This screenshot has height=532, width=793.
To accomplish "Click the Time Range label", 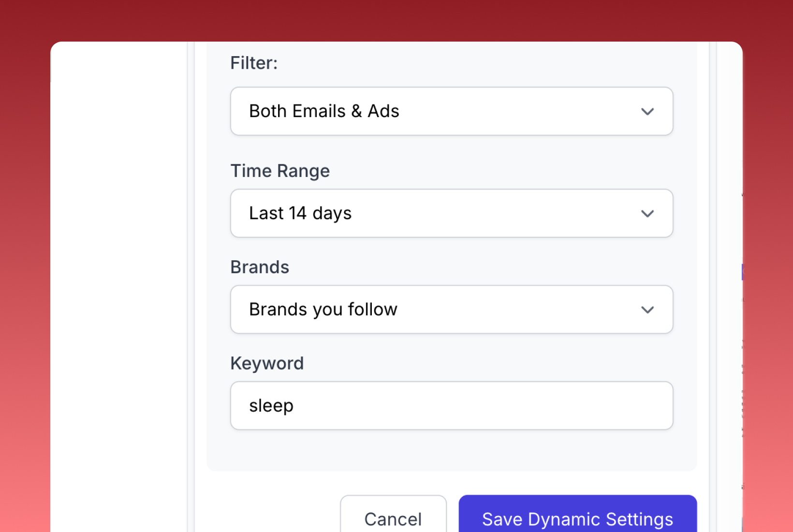I will point(280,171).
